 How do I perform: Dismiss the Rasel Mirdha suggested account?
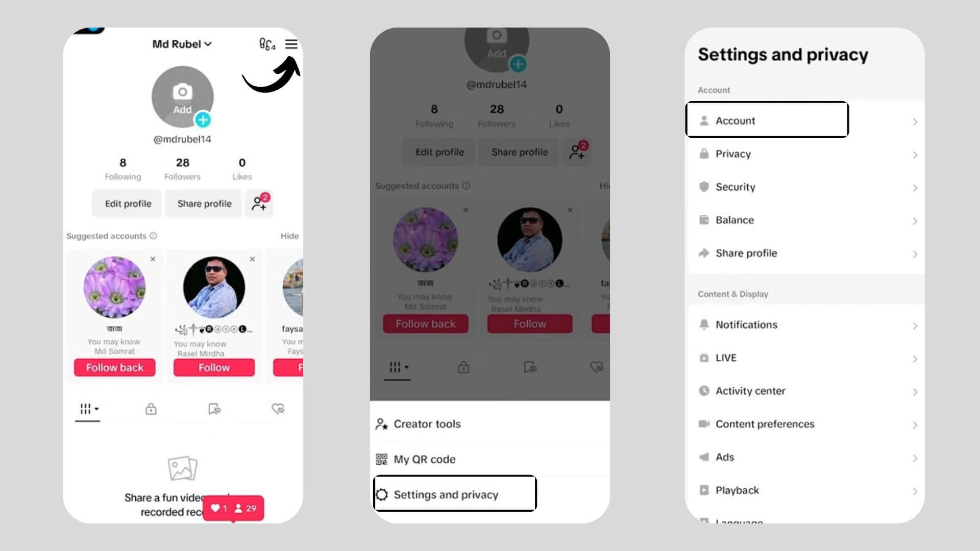coord(252,259)
